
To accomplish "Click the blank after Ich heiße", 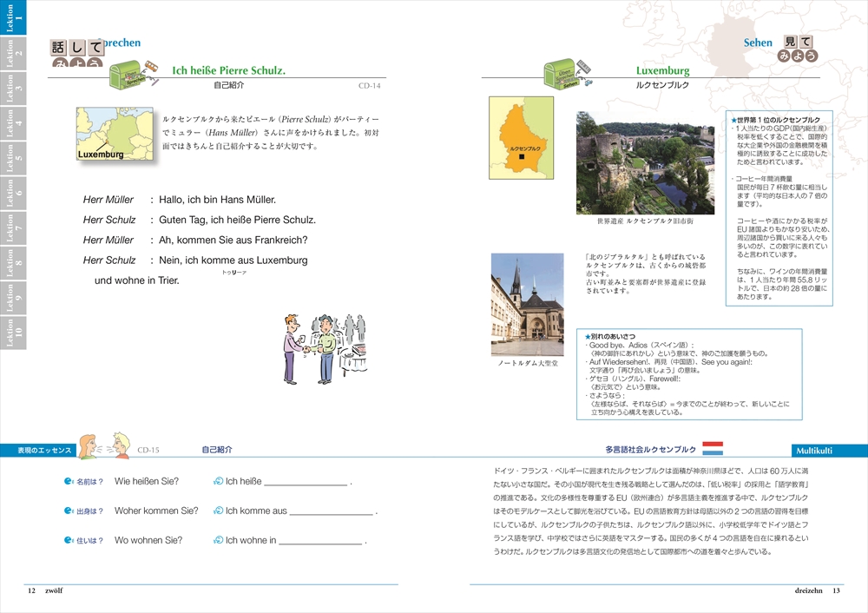I will (x=306, y=483).
